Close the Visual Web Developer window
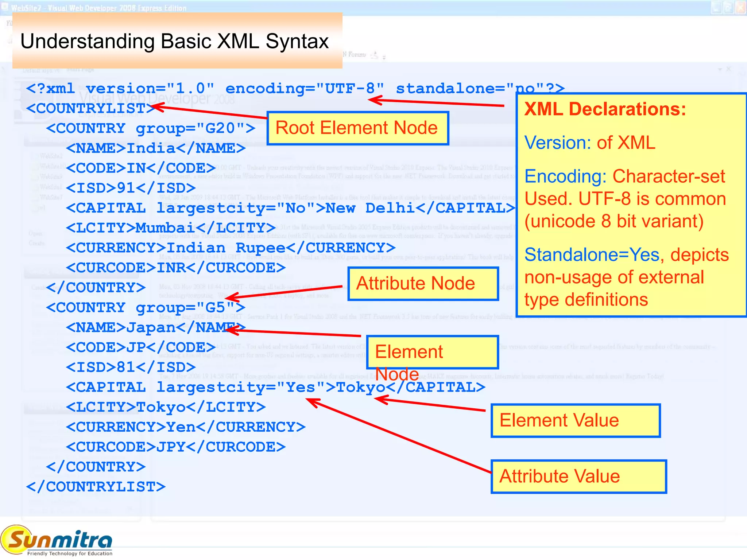747x560 pixels. [741, 7]
